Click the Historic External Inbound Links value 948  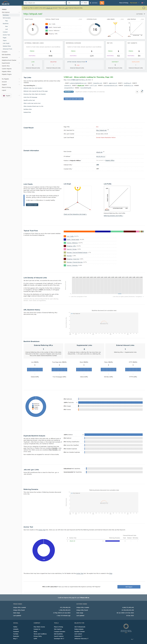(x=51, y=56)
